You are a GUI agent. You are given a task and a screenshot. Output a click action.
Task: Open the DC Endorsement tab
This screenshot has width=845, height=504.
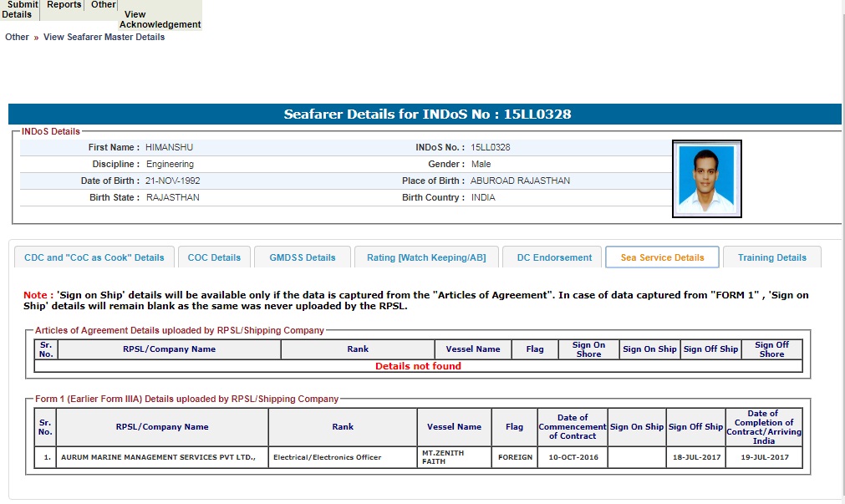pos(554,257)
